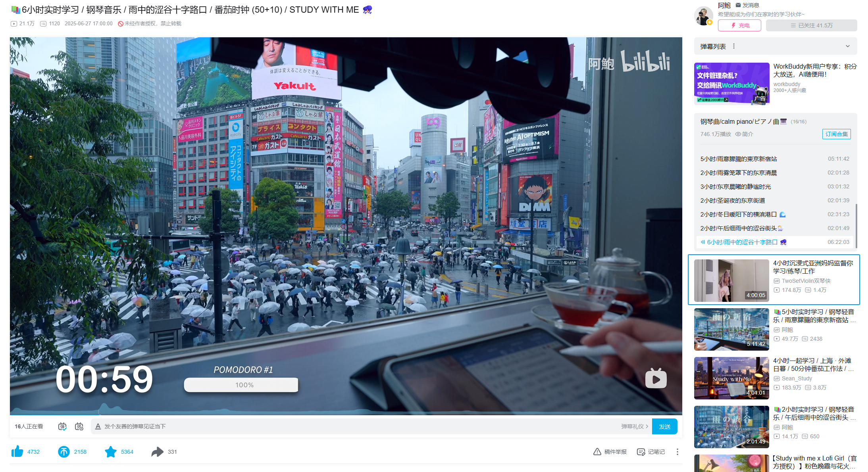The image size is (868, 472).
Task: Select the current 6小时/雨中的涩谷十字路口 item
Action: (x=775, y=242)
